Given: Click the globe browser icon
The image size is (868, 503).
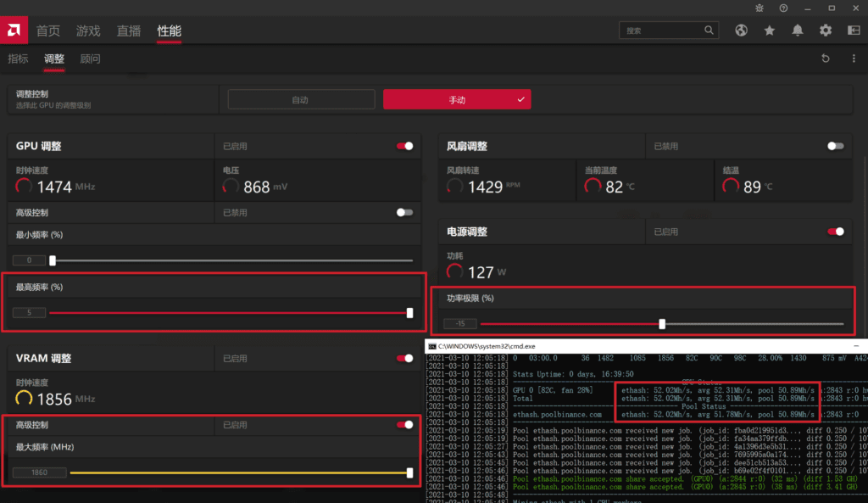Looking at the screenshot, I should point(741,30).
